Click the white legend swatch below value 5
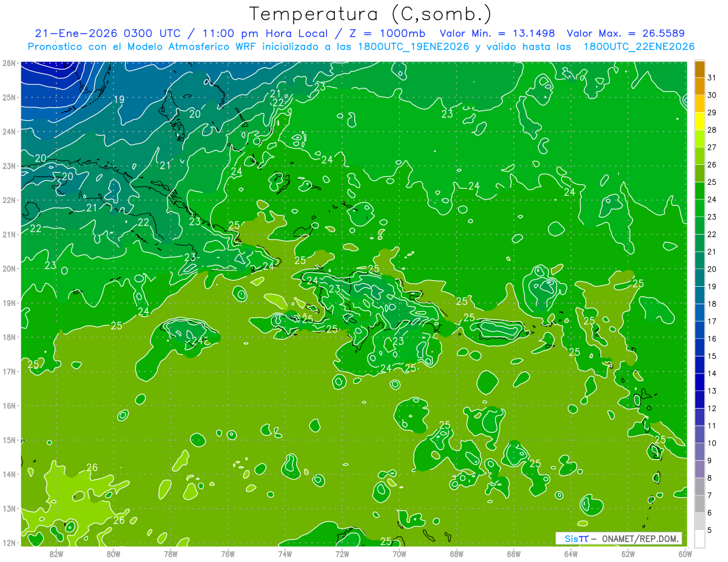This screenshot has width=728, height=562. pos(699,538)
